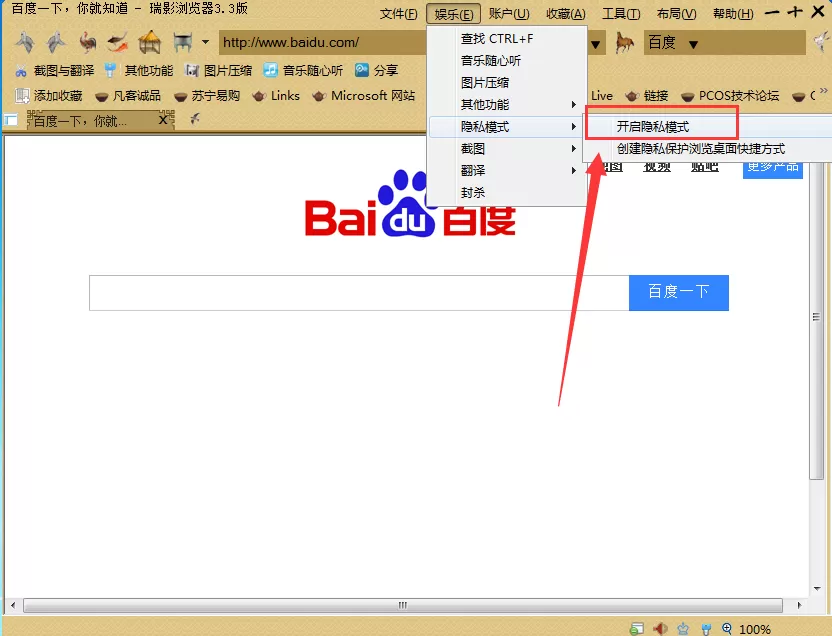Viewport: 832px width, 636px height.
Task: Open the 帮助(H) menu
Action: [733, 14]
